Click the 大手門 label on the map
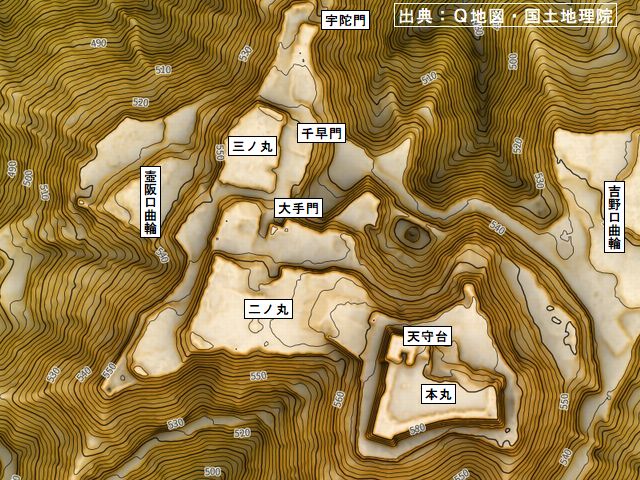Image resolution: width=640 pixels, height=480 pixels. pos(298,208)
